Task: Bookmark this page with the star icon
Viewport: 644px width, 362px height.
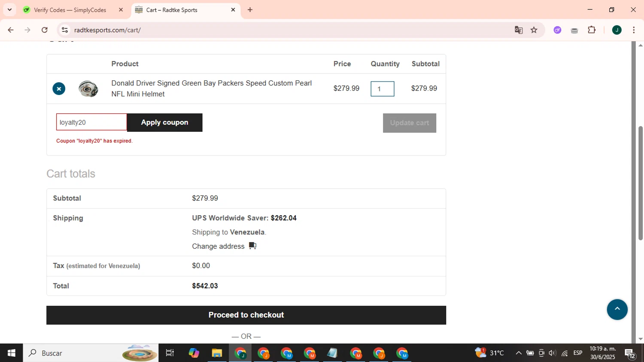Action: [534, 30]
